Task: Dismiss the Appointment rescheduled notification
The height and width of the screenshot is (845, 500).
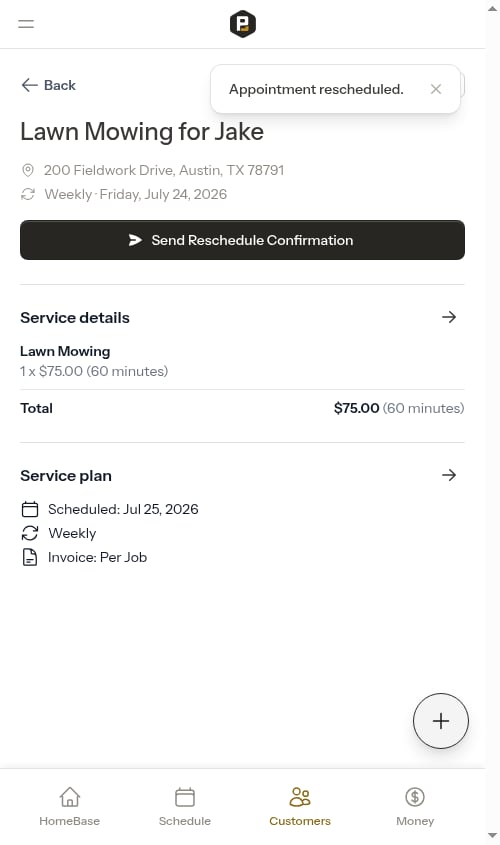Action: (x=436, y=89)
